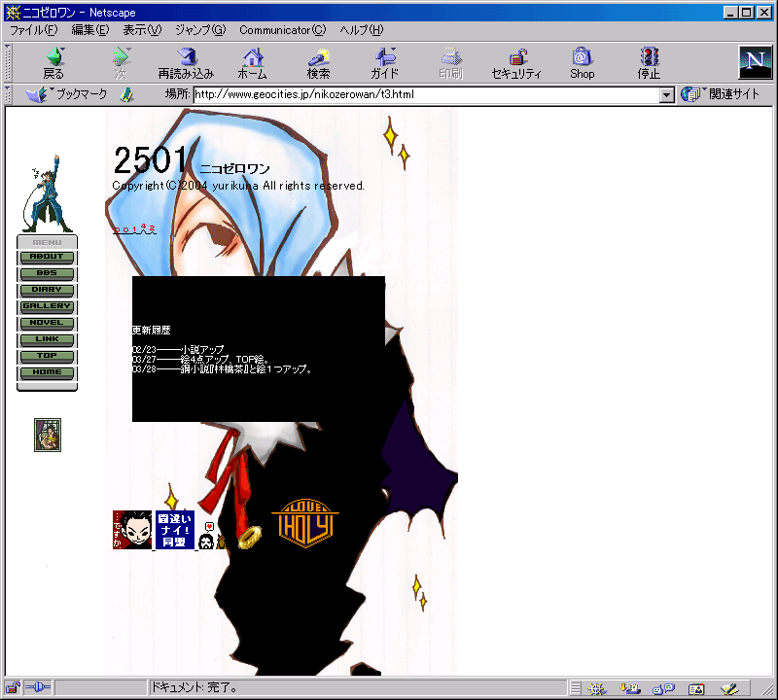This screenshot has width=778, height=700.
Task: Click the Stop (停止) button
Action: pos(649,63)
